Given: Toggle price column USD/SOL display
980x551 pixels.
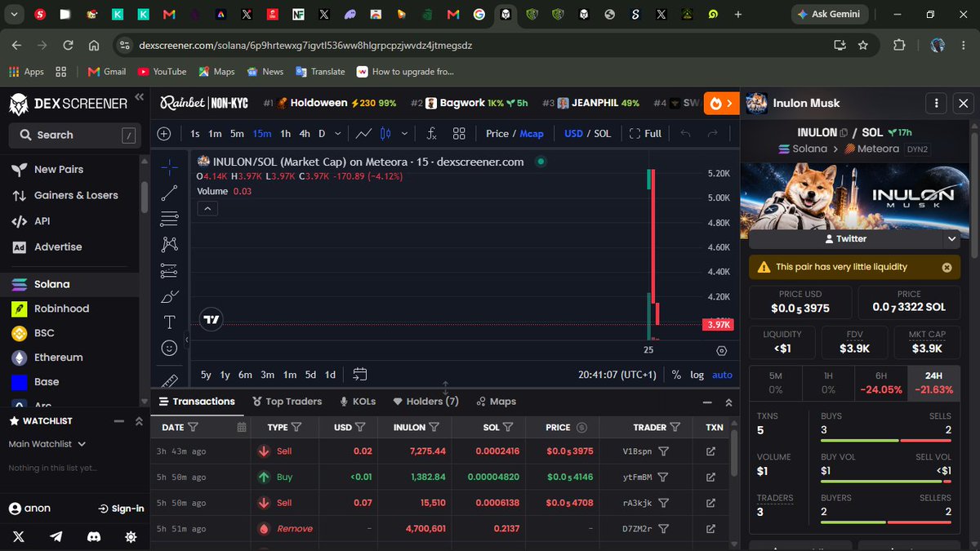Looking at the screenshot, I should coord(581,427).
